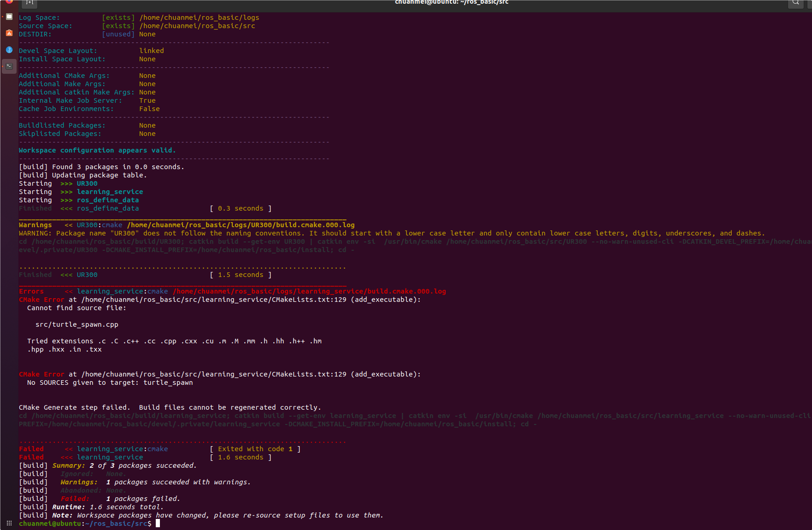
Task: Click the orange dot next to the Terminal icon
Action: coord(3,66)
